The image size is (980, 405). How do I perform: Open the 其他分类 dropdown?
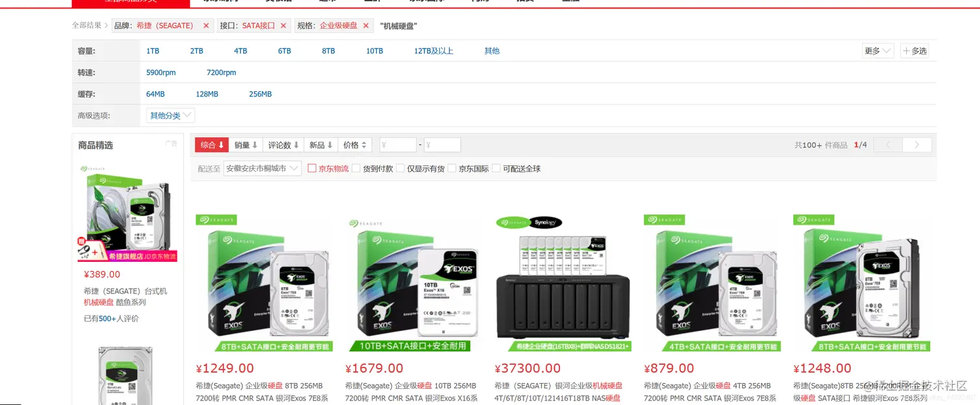tap(170, 116)
